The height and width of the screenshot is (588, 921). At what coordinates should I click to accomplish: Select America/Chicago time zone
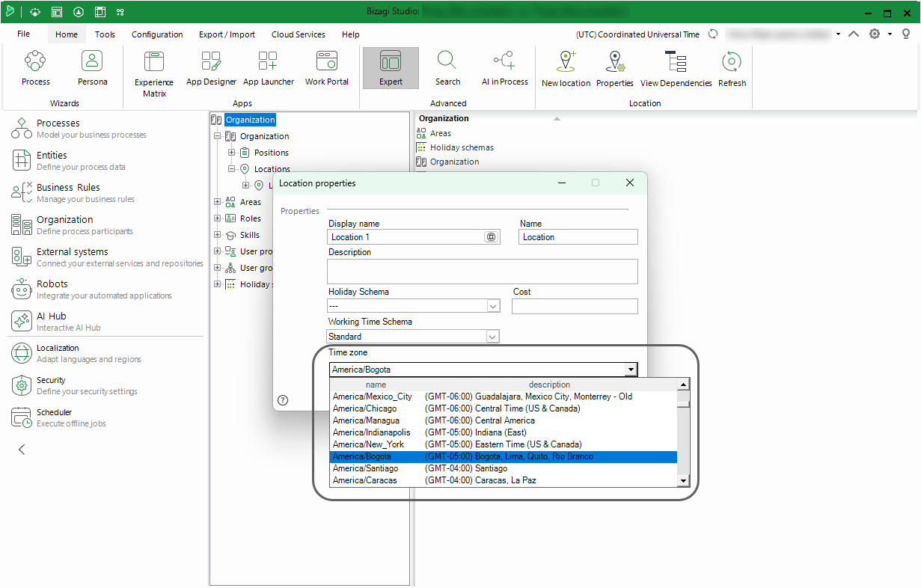tap(504, 408)
